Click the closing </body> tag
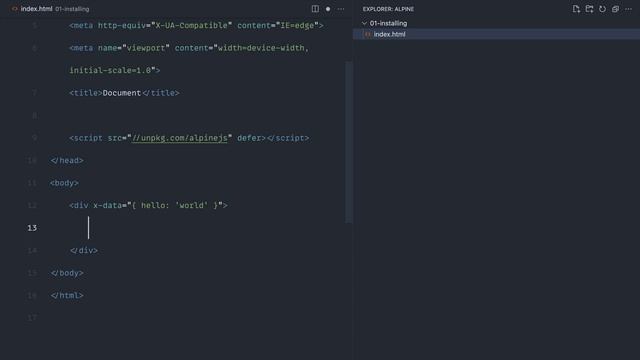This screenshot has height=360, width=640. [x=67, y=273]
